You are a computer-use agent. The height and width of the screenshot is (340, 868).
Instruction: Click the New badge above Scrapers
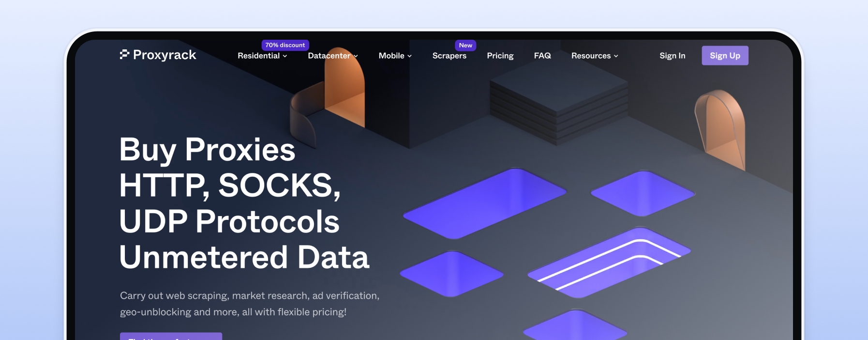(x=465, y=45)
